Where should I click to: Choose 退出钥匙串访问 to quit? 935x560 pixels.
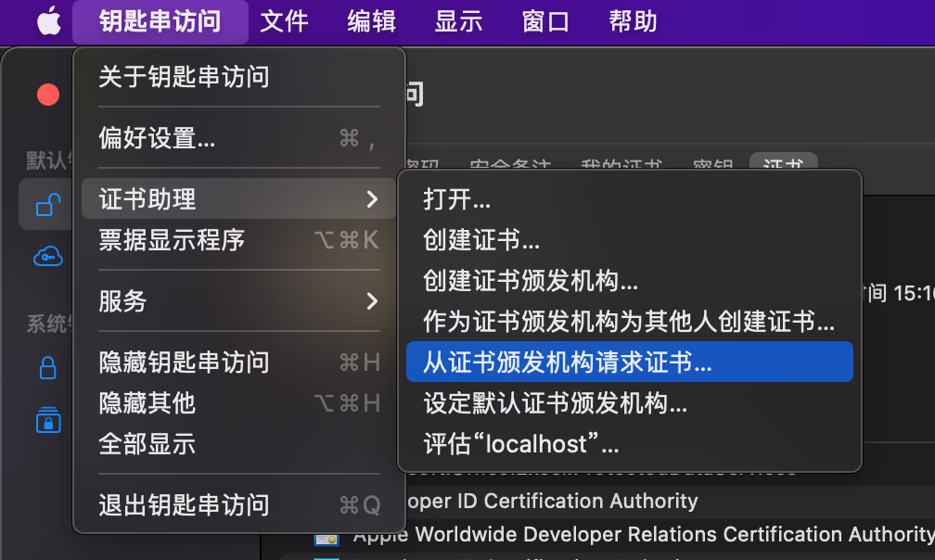click(x=184, y=504)
